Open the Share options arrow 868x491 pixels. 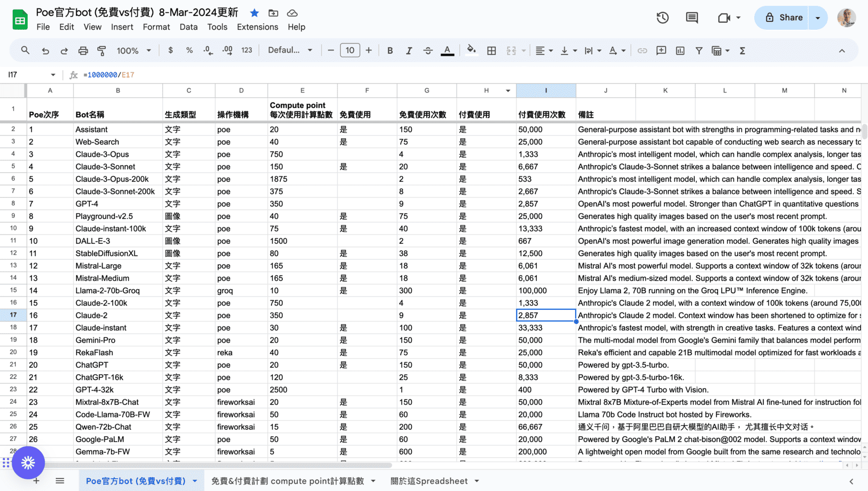[818, 18]
